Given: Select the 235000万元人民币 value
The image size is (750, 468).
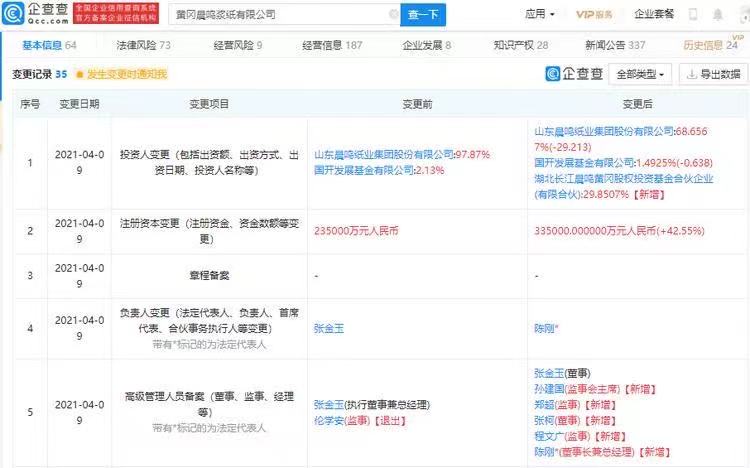Looking at the screenshot, I should pos(356,231).
